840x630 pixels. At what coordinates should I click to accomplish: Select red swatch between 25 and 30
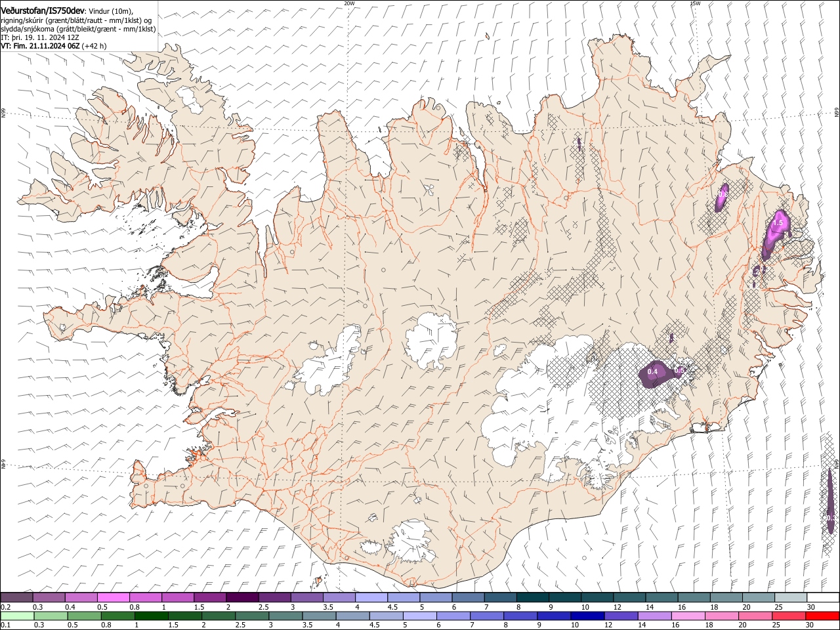pyautogui.click(x=789, y=616)
